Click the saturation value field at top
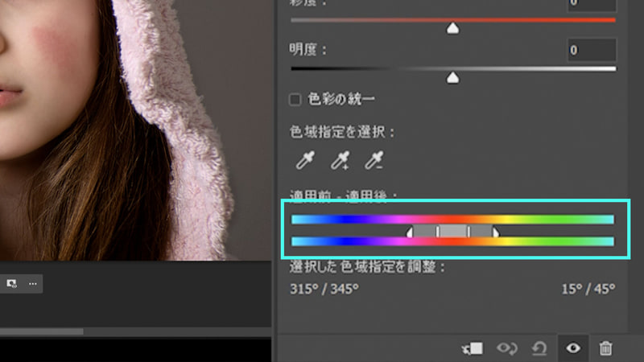The image size is (644, 362). tap(592, 5)
